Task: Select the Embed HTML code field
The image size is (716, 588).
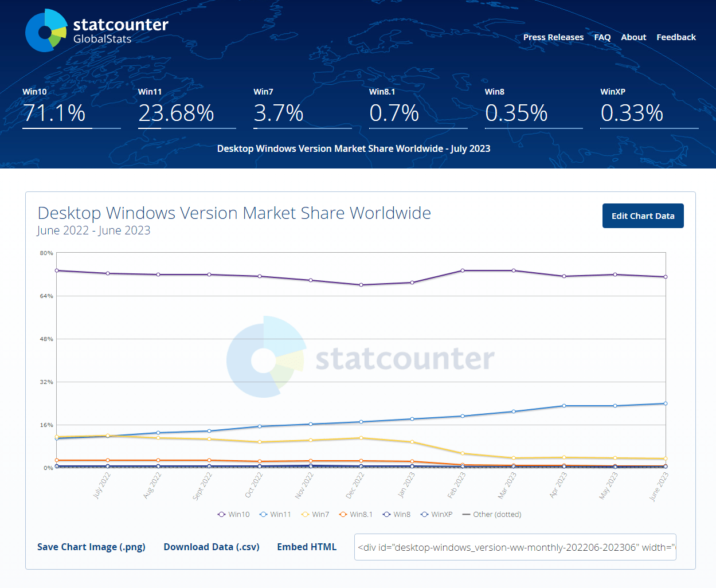Action: (x=515, y=547)
